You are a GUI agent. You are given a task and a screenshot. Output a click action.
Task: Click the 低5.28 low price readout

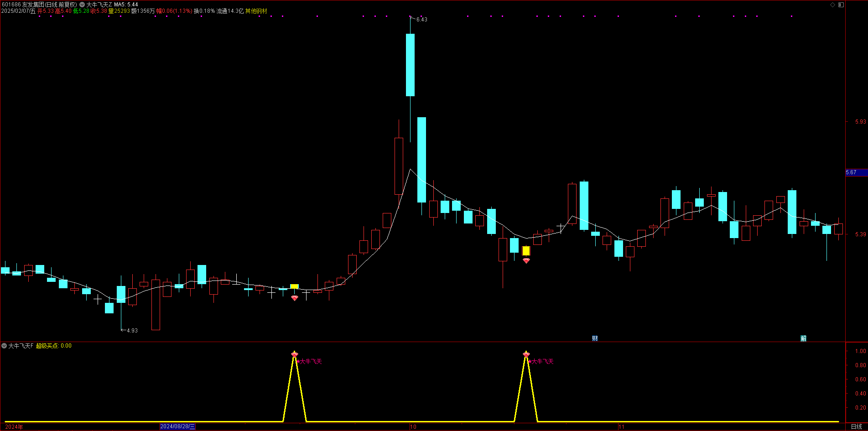81,11
